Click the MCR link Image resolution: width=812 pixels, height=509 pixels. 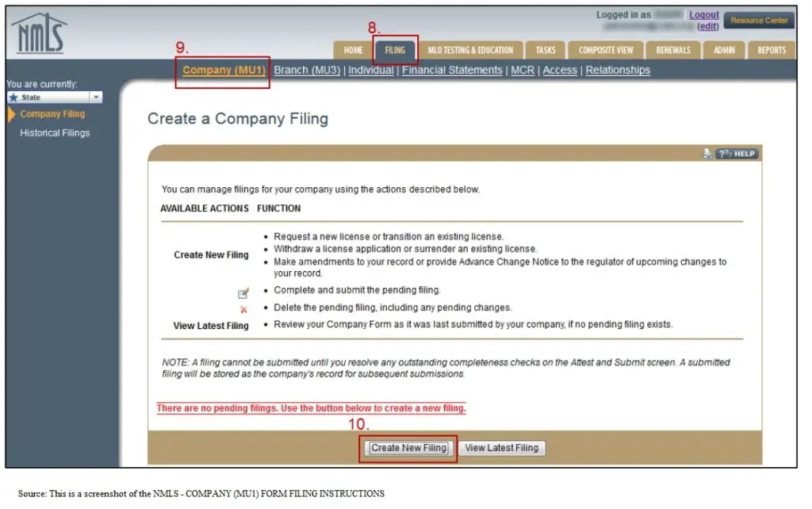(523, 70)
